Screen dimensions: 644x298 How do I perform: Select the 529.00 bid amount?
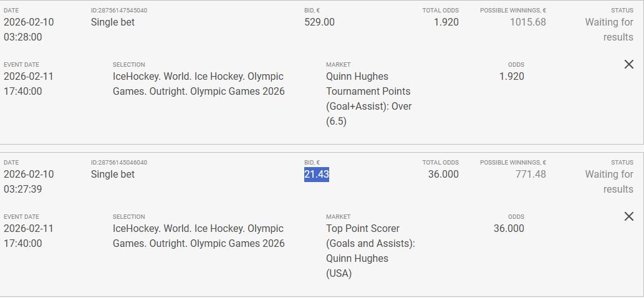click(319, 22)
